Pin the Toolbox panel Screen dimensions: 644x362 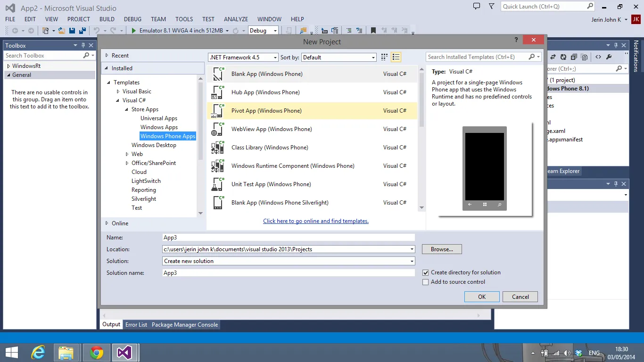coord(83,45)
